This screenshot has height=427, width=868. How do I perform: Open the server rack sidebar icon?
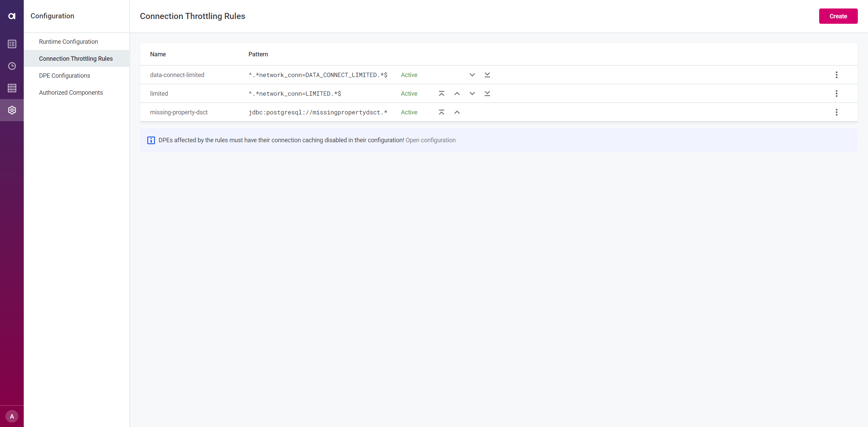point(12,88)
